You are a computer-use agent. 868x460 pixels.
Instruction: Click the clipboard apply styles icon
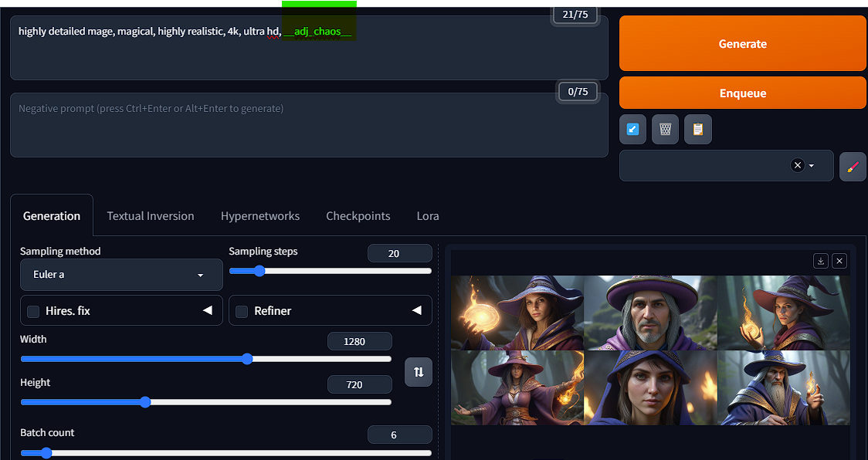tap(698, 130)
